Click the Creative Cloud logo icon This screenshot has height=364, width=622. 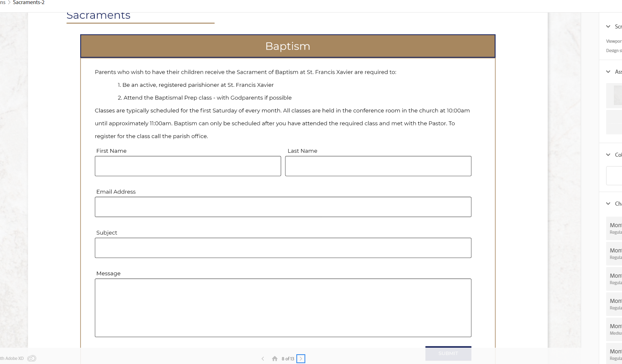coord(32,358)
